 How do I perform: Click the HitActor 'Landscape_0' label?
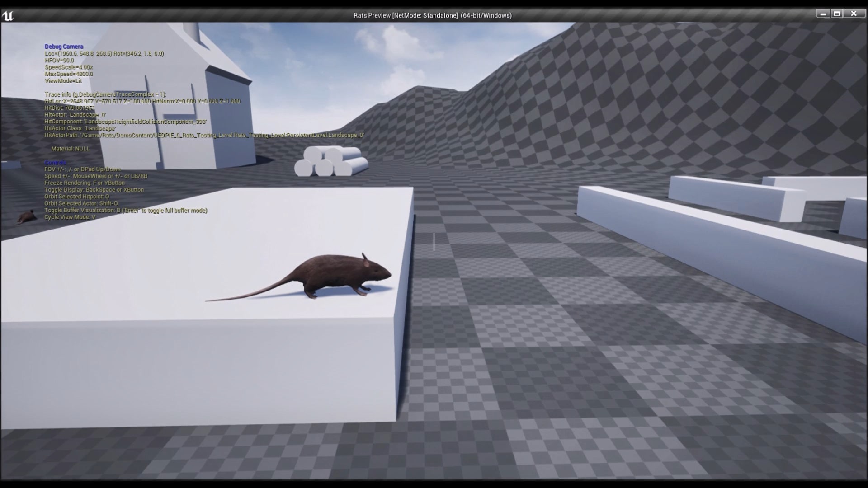pos(75,115)
